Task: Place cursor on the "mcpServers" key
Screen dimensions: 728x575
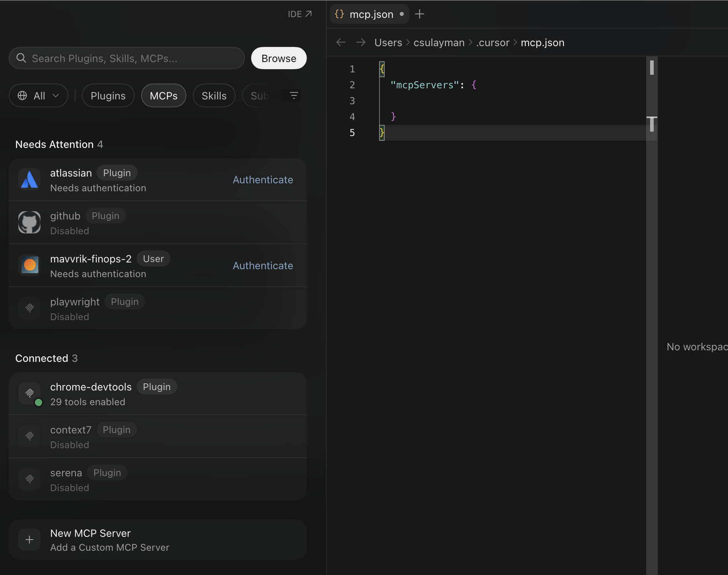Action: (x=425, y=85)
